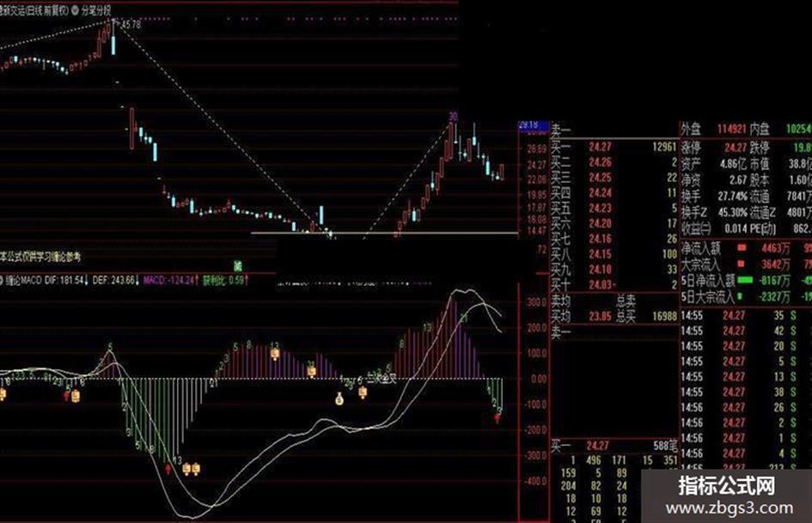Click the green marker above the MACD header
812x523 pixels.
coord(237,266)
